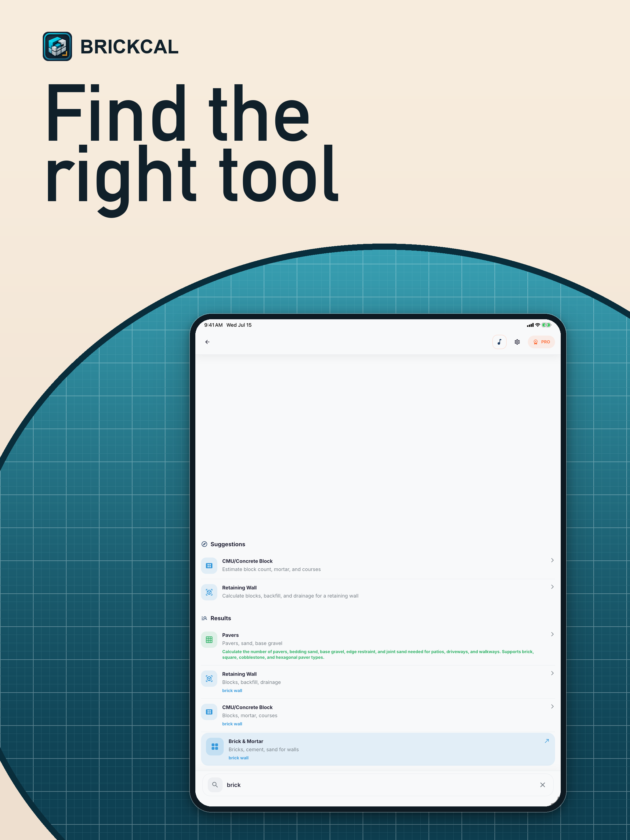Click 'Pavers, sand, base gravel' subtitle
This screenshot has height=840, width=630.
252,643
